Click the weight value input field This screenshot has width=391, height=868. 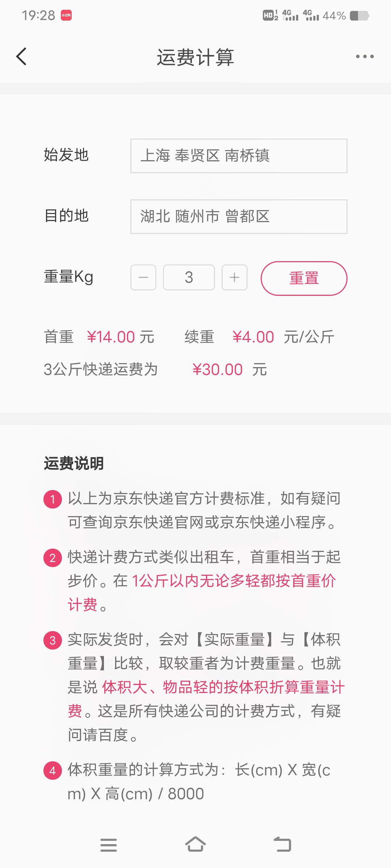(x=189, y=277)
